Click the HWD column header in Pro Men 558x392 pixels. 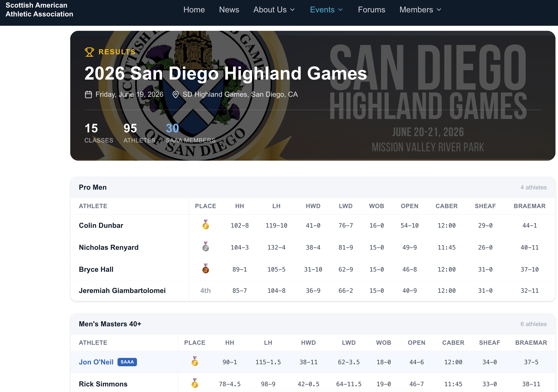point(313,206)
